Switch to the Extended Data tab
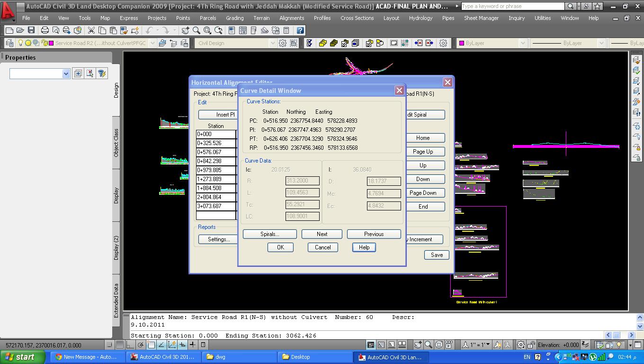Viewport: 644px width, 364px height. tap(116, 300)
